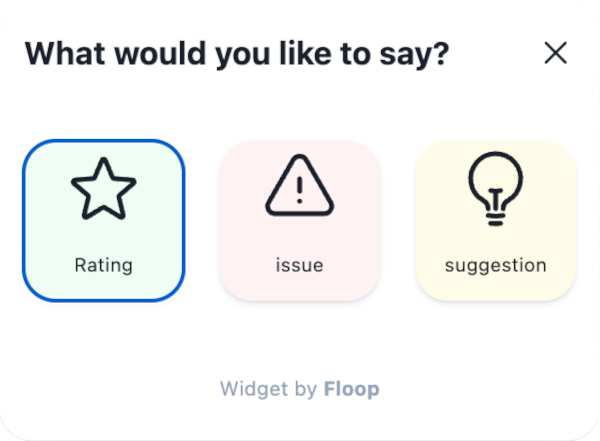Image resolution: width=600 pixels, height=441 pixels.
Task: Switch selection to the issue tile
Action: [x=300, y=220]
